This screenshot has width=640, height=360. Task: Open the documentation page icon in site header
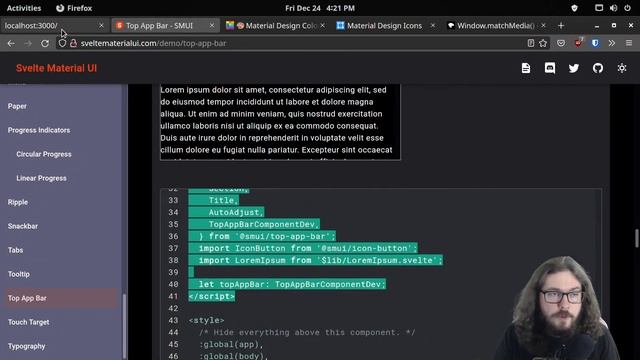click(x=526, y=68)
